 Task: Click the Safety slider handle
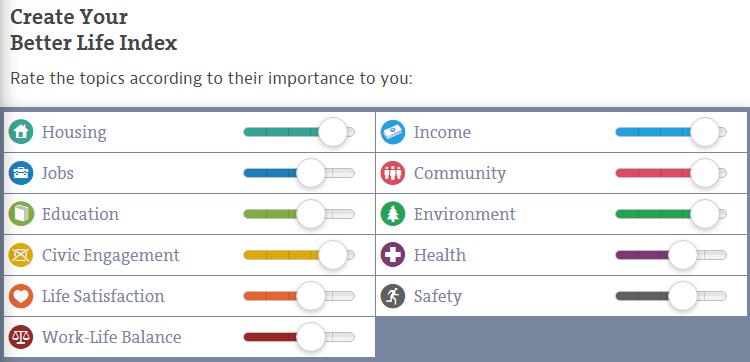(x=683, y=296)
